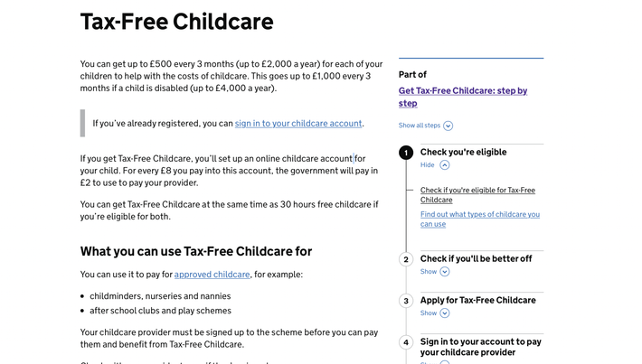Viewport: 642px width, 364px height.
Task: Click the step 3 number circle
Action: click(406, 301)
